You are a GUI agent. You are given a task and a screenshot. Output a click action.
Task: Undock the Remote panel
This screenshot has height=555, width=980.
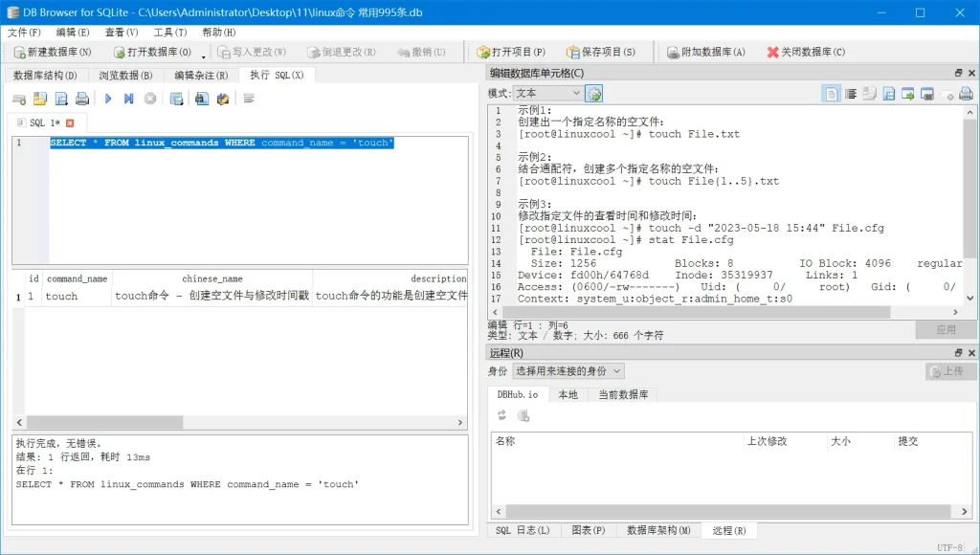pyautogui.click(x=959, y=353)
